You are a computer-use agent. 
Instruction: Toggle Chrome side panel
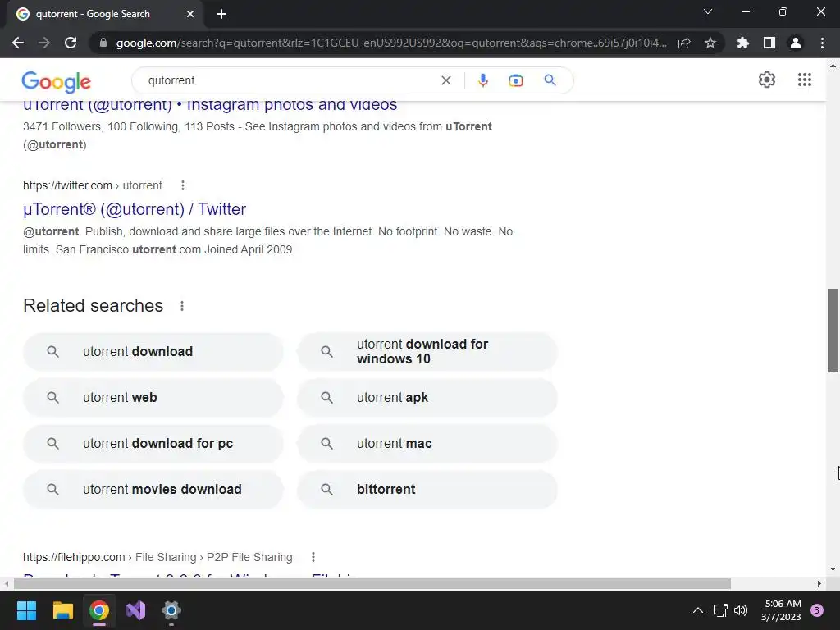[769, 43]
